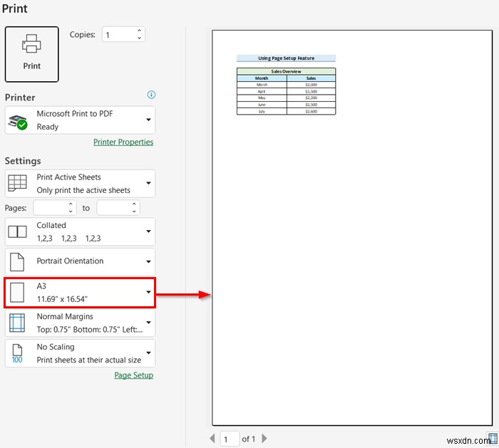Decrement the Pages start value
499x448 pixels.
tap(71, 212)
